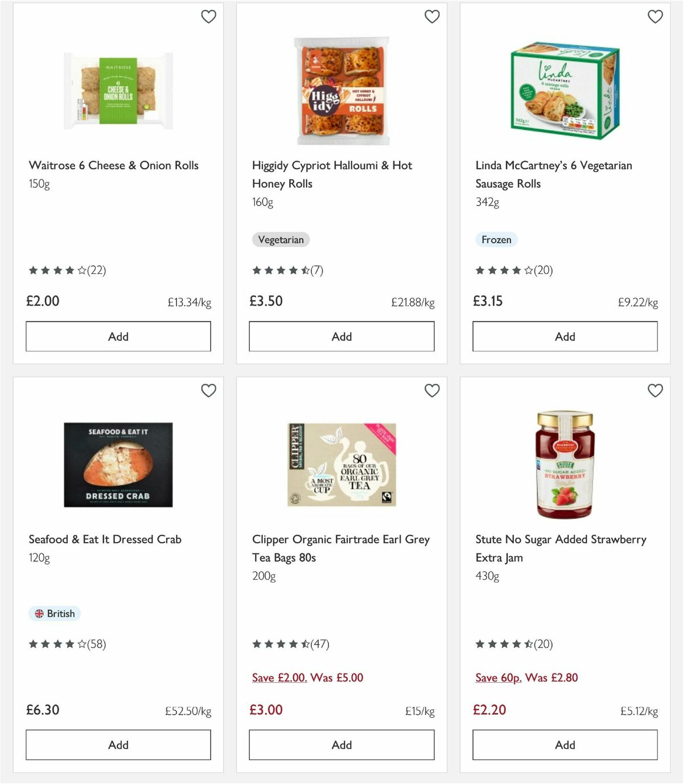Add Seafood & Eat It Dressed Crab
Image resolution: width=683 pixels, height=784 pixels.
coord(117,744)
